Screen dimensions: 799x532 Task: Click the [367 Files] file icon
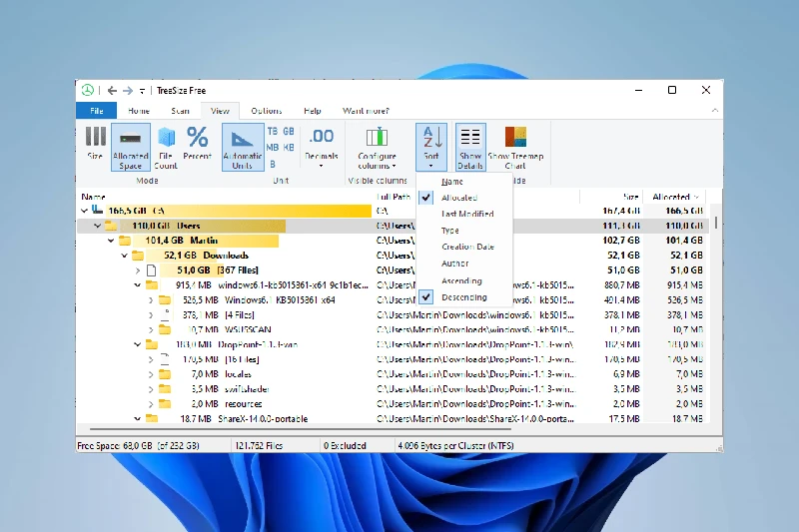coord(152,270)
